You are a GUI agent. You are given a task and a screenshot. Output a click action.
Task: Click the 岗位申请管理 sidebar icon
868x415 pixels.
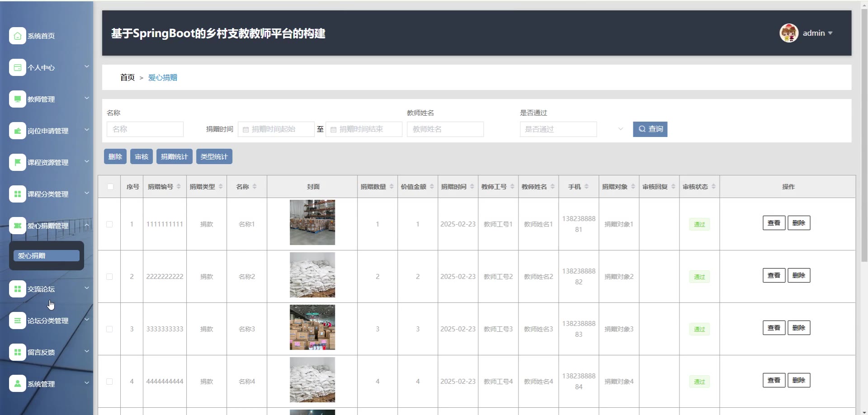point(17,131)
